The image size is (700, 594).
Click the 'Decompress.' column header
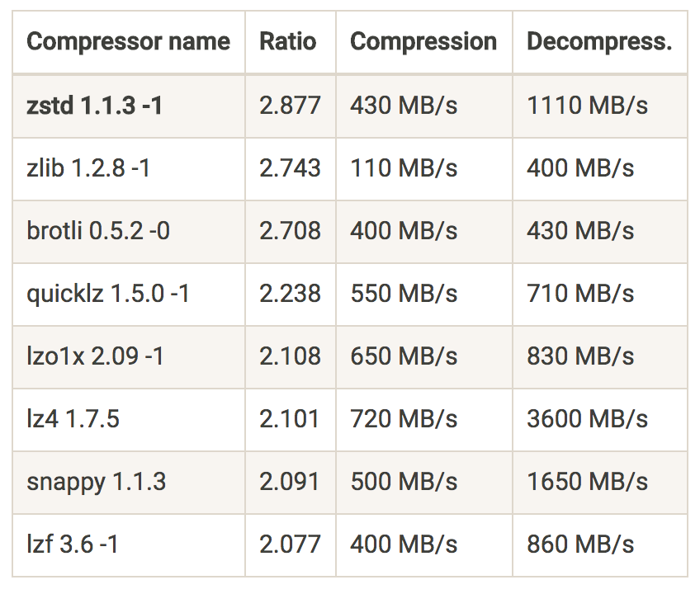pos(599,42)
